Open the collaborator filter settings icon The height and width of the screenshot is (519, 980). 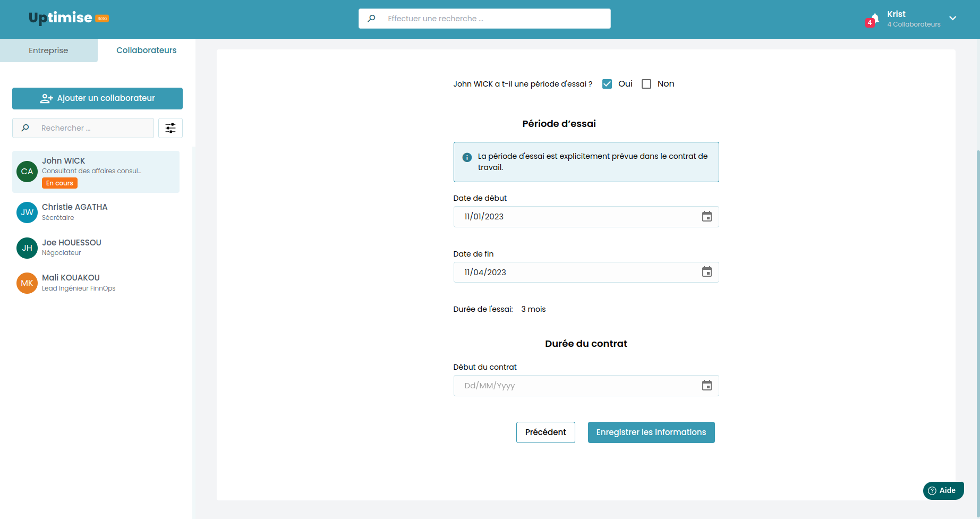coord(171,128)
